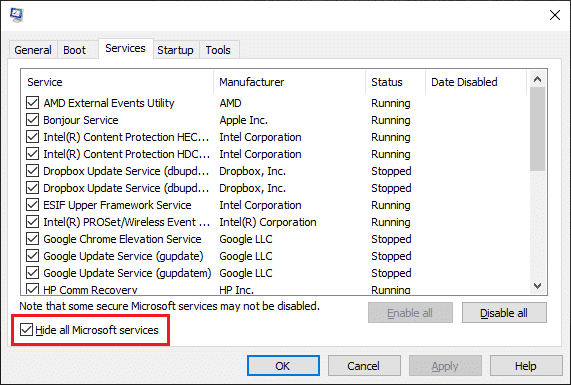Disable ESIF Upper Framework Service checkbox
This screenshot has height=385, width=571.
[x=32, y=205]
